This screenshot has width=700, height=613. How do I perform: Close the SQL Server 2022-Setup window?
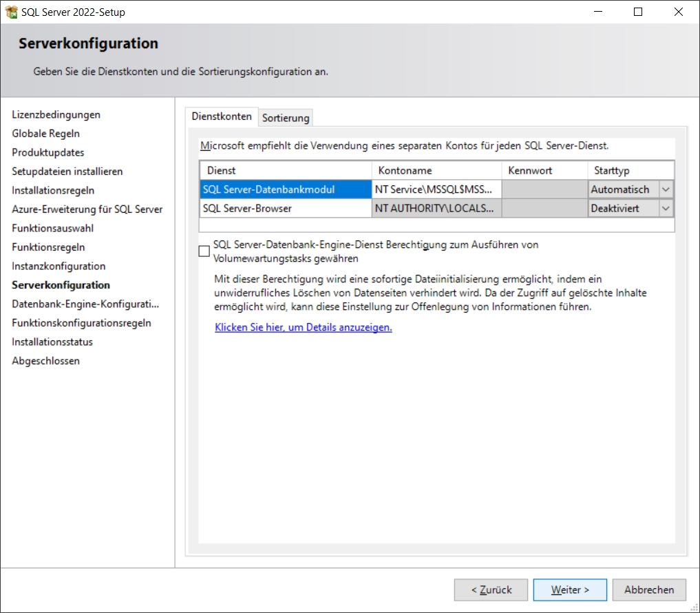pos(679,12)
